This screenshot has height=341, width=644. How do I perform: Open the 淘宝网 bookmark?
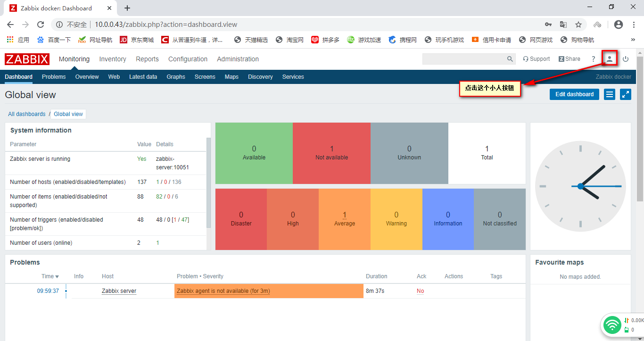tap(289, 40)
